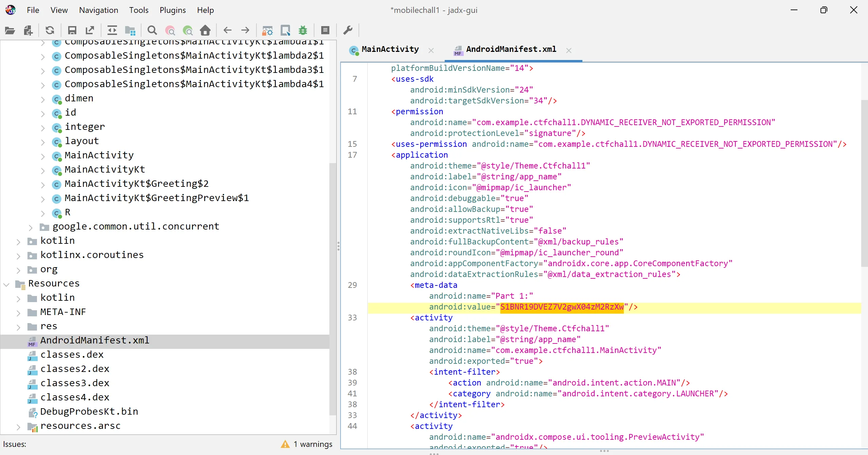Screen dimensions: 868x455
Task: Expand the META-INF folder
Action: click(x=19, y=313)
